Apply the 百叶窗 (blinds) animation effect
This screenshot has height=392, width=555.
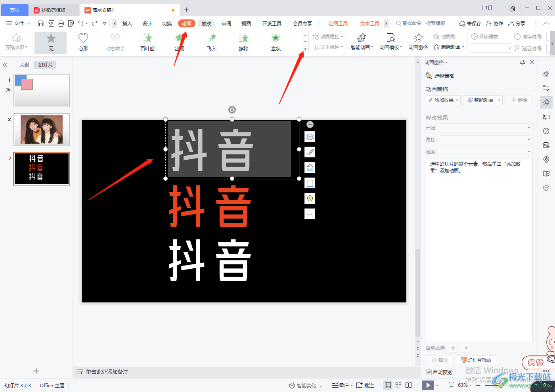(x=147, y=42)
